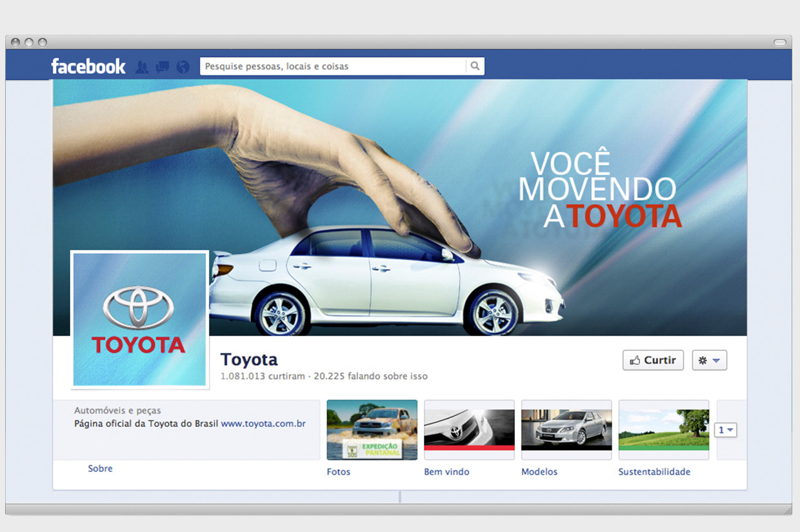800x532 pixels.
Task: Open the Fotos thumbnail with truck
Action: point(372,429)
